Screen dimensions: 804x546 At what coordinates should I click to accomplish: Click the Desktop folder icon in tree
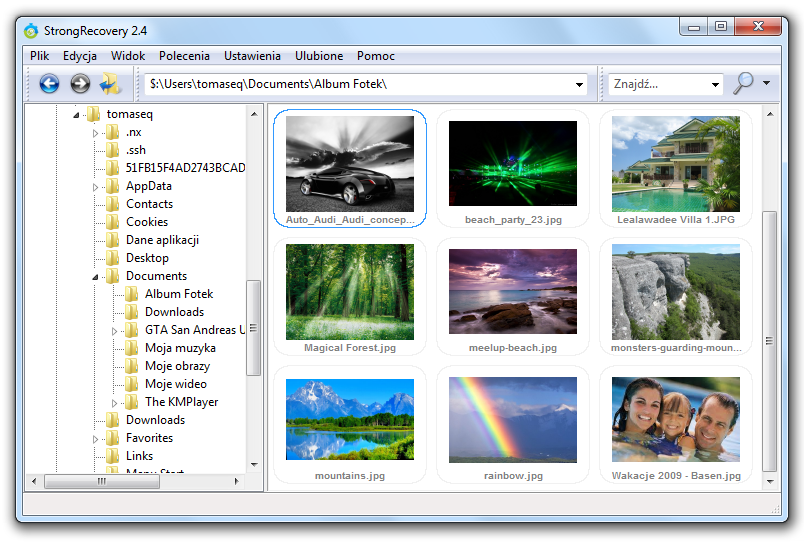113,258
